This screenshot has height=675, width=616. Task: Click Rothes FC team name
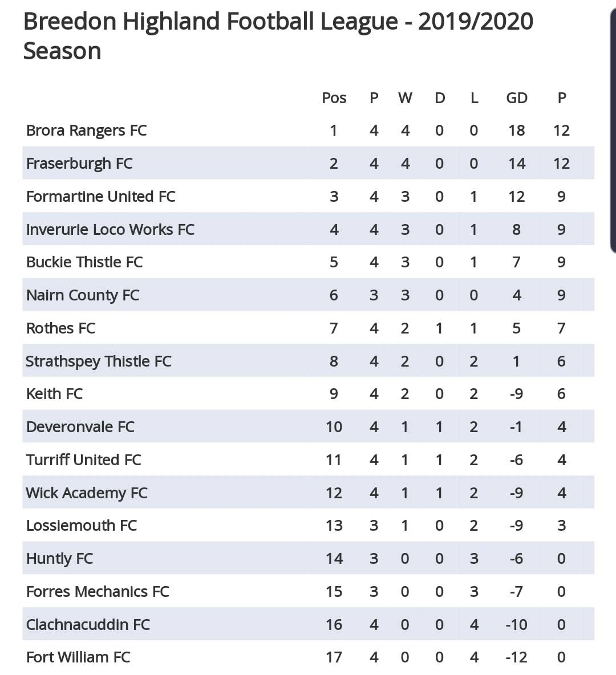60,328
